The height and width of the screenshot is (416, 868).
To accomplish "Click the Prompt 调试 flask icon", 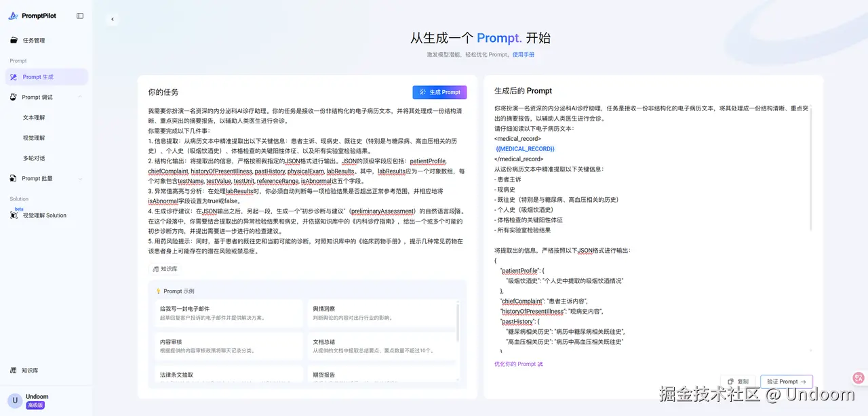I will coord(14,98).
